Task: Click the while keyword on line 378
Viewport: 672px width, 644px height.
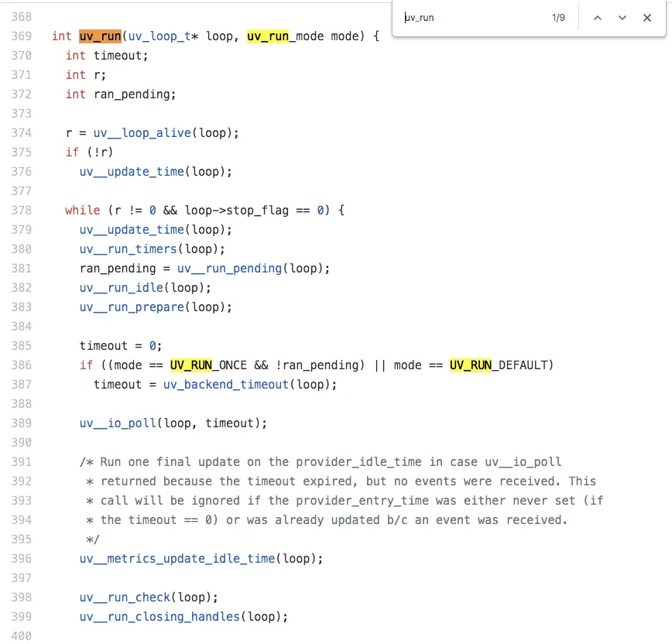Action: 83,211
